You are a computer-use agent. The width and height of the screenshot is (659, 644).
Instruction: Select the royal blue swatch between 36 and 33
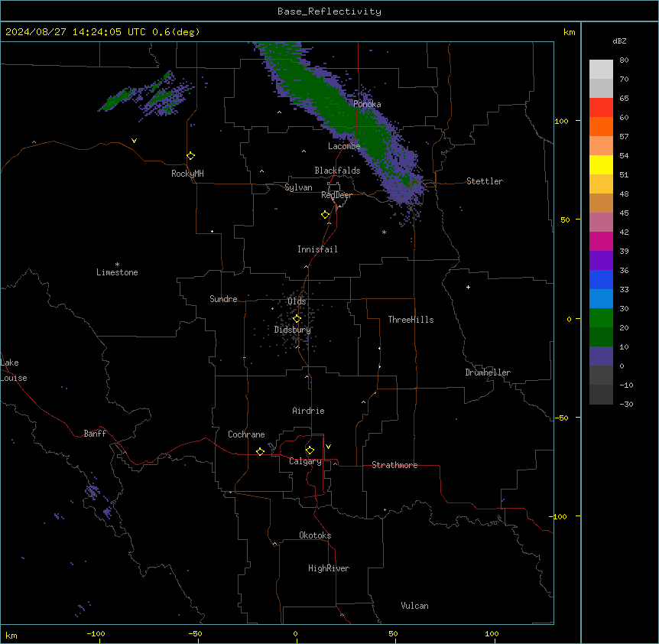pyautogui.click(x=601, y=279)
